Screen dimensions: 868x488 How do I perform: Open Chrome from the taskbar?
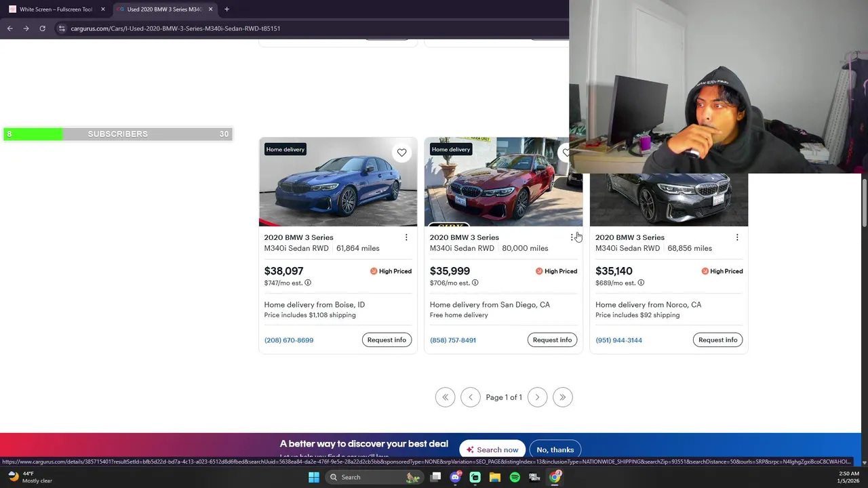(555, 477)
